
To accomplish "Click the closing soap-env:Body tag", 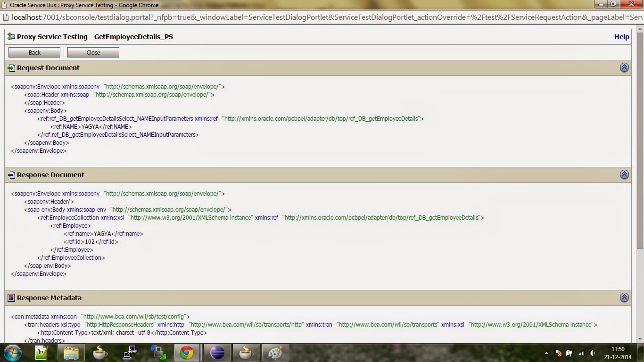I will (48, 265).
